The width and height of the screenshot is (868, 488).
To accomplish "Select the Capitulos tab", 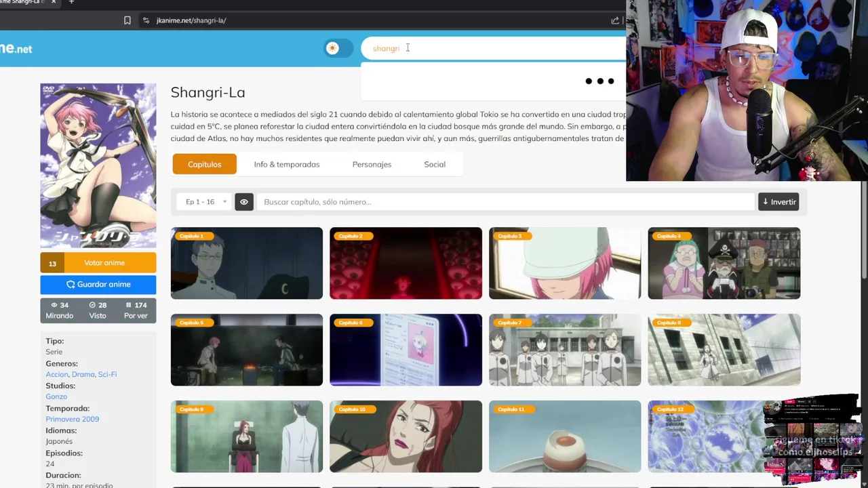I will coord(204,164).
